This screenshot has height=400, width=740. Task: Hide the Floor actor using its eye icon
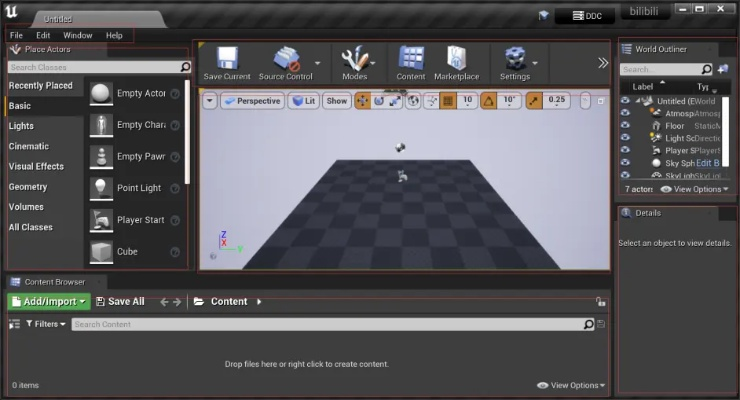tap(626, 127)
